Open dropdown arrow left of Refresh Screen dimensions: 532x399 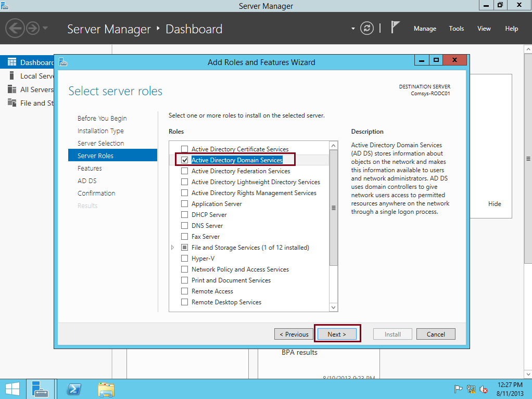[x=353, y=29]
